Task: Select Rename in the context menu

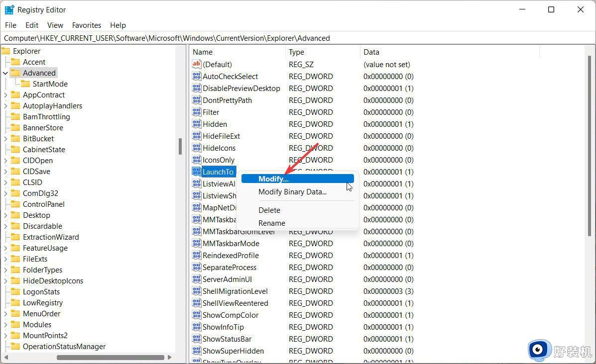Action: click(272, 223)
